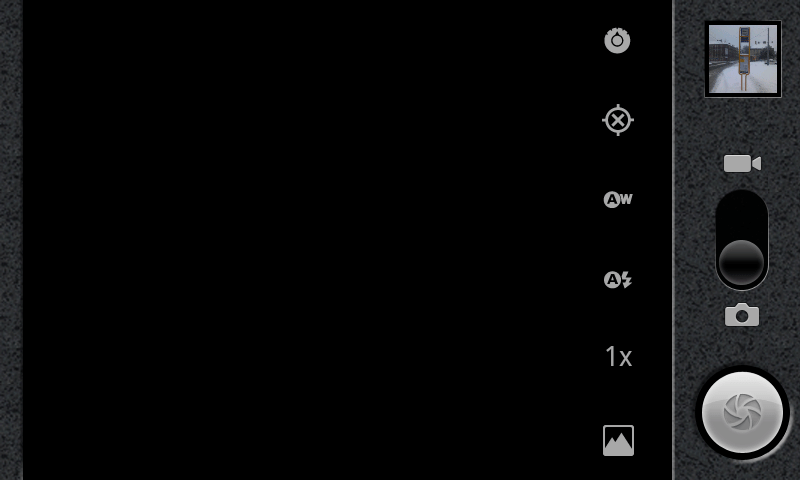Viewport: 800px width, 480px height.
Task: Open camera settings dial icon
Action: pyautogui.click(x=617, y=40)
